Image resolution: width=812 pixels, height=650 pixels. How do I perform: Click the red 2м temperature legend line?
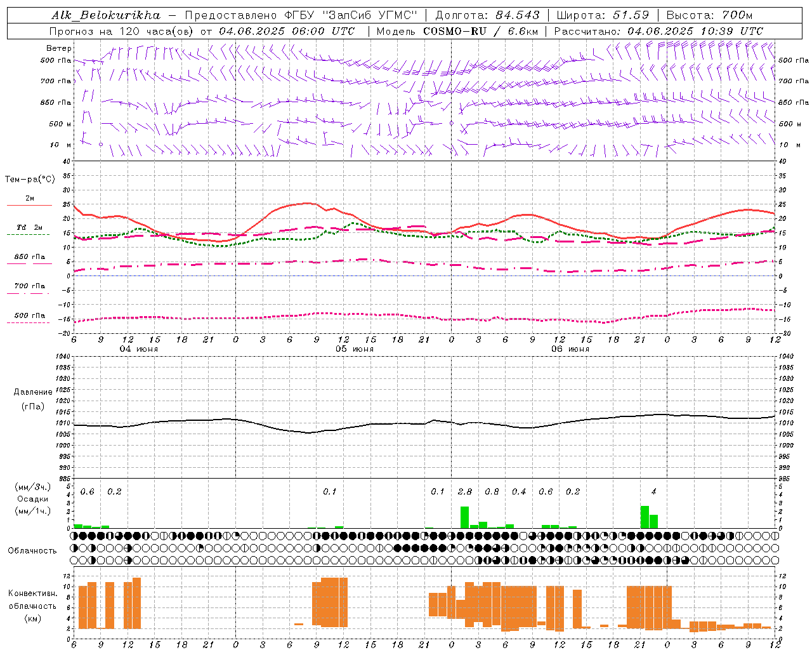(29, 205)
